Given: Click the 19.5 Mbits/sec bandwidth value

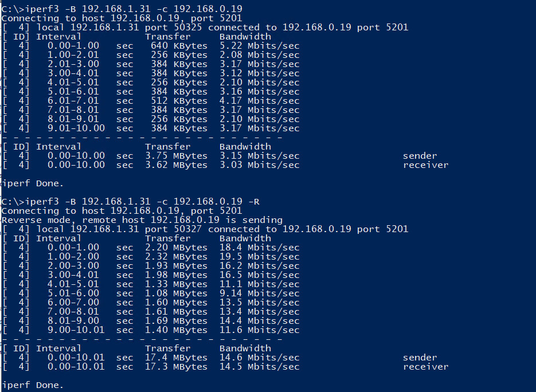Looking at the screenshot, I should coord(260,257).
